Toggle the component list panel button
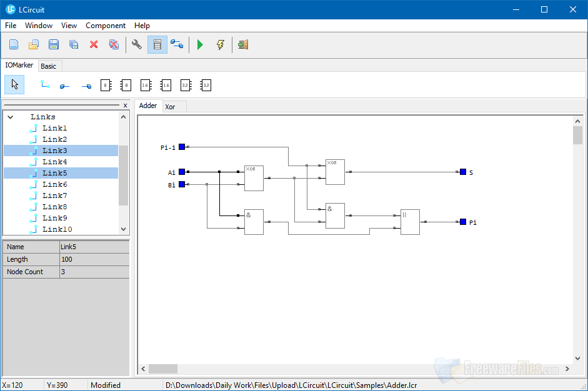The width and height of the screenshot is (588, 391). tap(157, 44)
